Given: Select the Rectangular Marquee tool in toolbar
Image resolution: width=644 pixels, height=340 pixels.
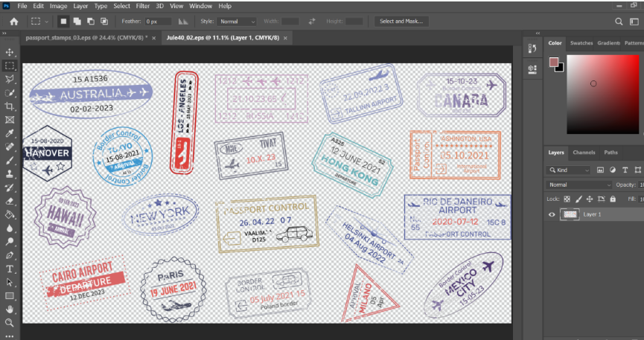Looking at the screenshot, I should point(10,65).
